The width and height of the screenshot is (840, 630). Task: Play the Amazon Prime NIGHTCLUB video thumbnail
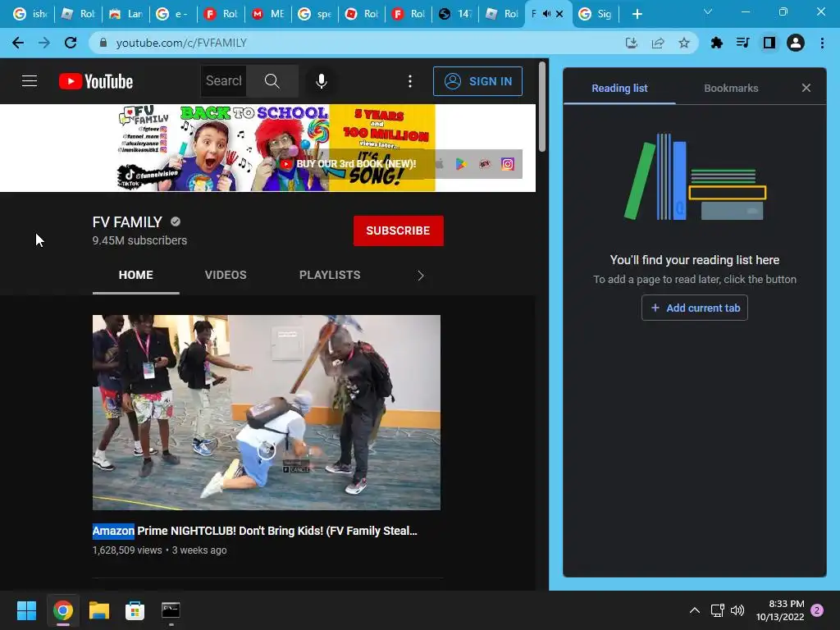(267, 413)
